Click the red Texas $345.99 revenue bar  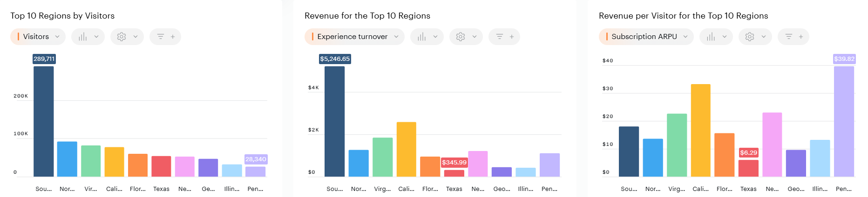454,173
